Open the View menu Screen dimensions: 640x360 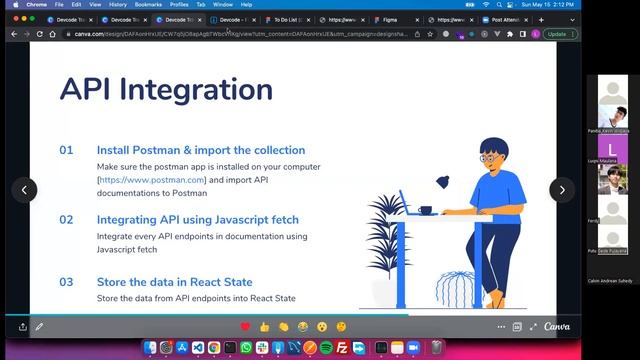coord(95,4)
